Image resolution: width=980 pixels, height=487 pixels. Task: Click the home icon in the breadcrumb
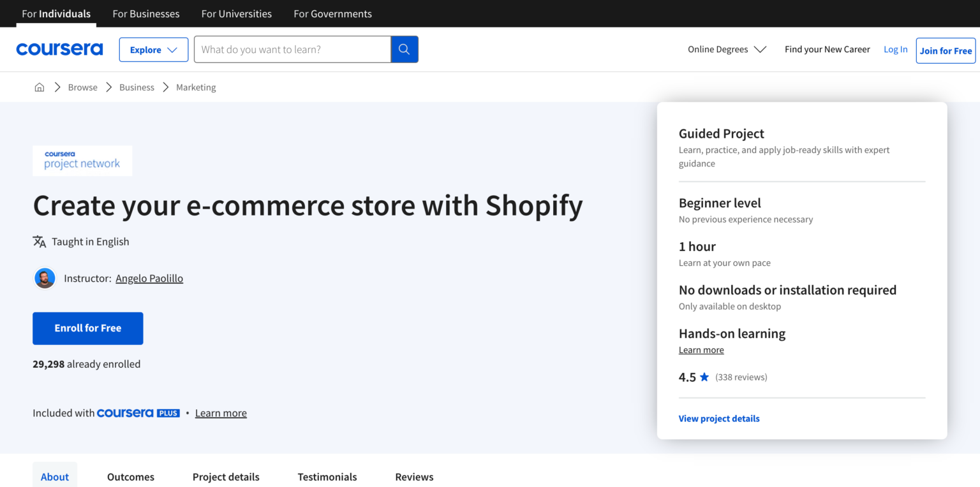[39, 87]
